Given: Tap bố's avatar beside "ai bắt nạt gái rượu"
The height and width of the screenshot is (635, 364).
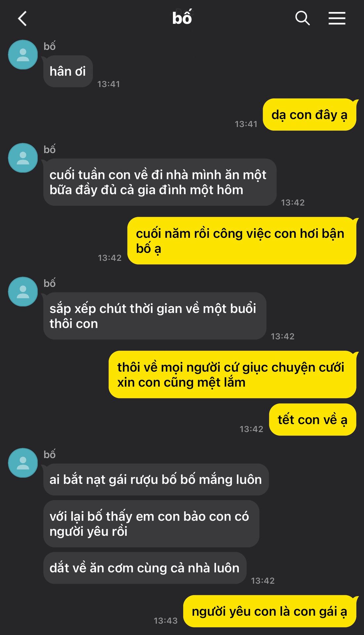Looking at the screenshot, I should 23,463.
